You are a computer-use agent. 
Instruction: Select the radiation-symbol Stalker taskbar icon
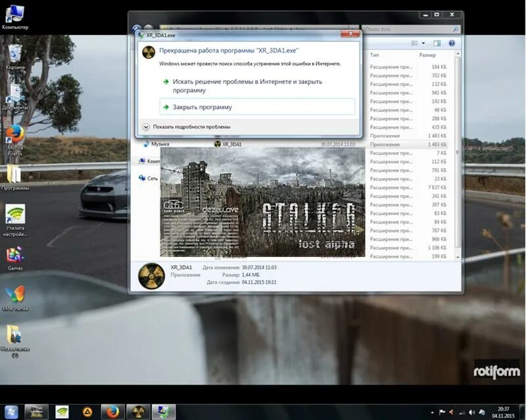pyautogui.click(x=138, y=411)
